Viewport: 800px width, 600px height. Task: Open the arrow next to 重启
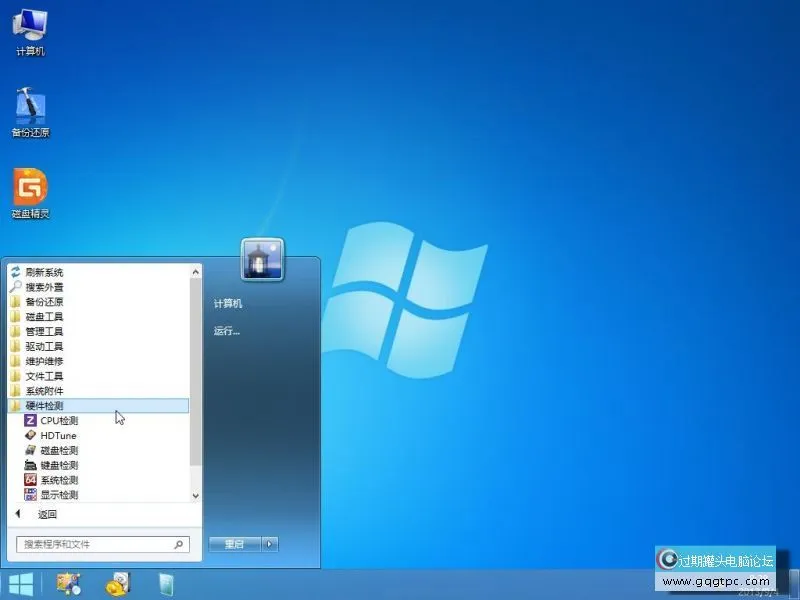269,544
